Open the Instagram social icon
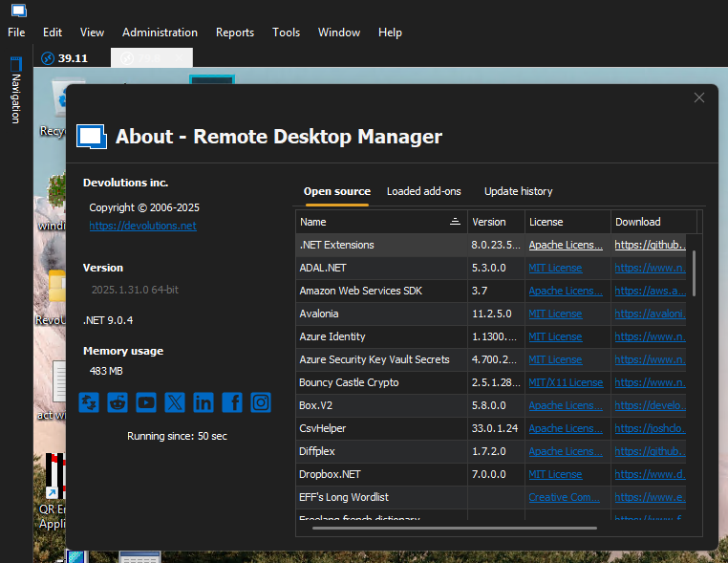Image resolution: width=728 pixels, height=563 pixels. (x=261, y=402)
